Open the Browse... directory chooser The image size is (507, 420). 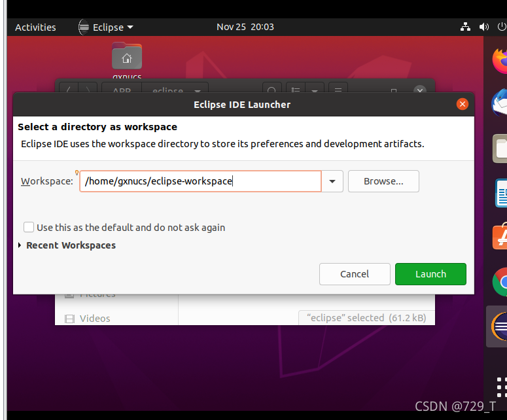(383, 181)
